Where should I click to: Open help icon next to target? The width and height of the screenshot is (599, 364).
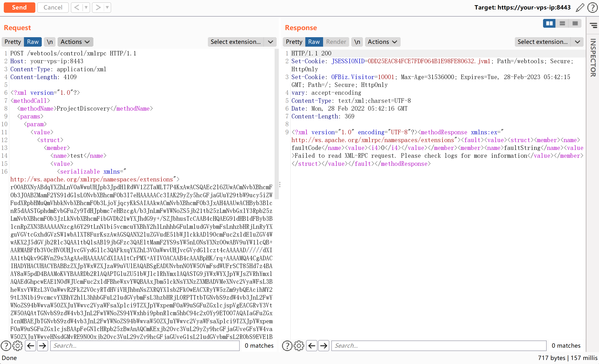pyautogui.click(x=592, y=8)
